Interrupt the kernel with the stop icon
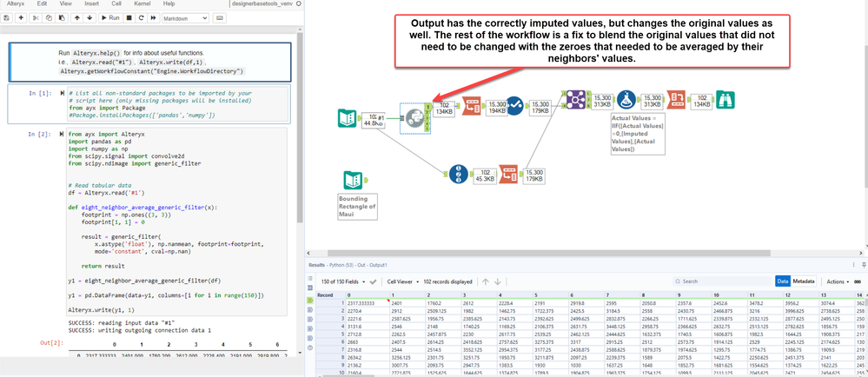This screenshot has height=377, width=868. (x=129, y=17)
